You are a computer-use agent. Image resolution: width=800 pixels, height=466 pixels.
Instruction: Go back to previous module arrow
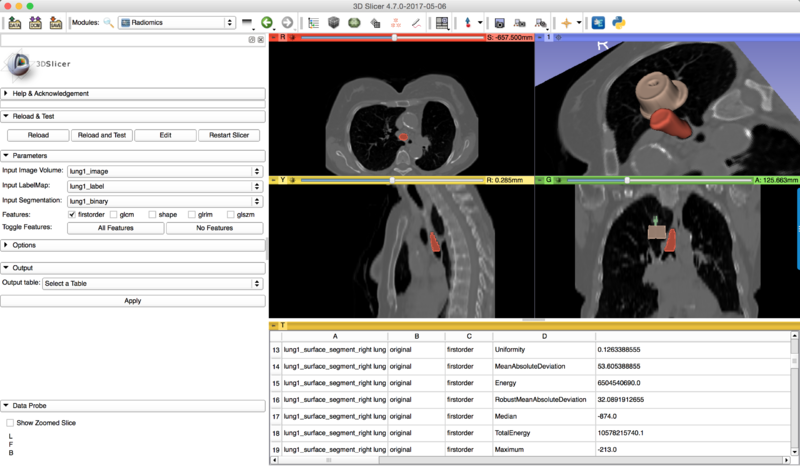click(267, 22)
